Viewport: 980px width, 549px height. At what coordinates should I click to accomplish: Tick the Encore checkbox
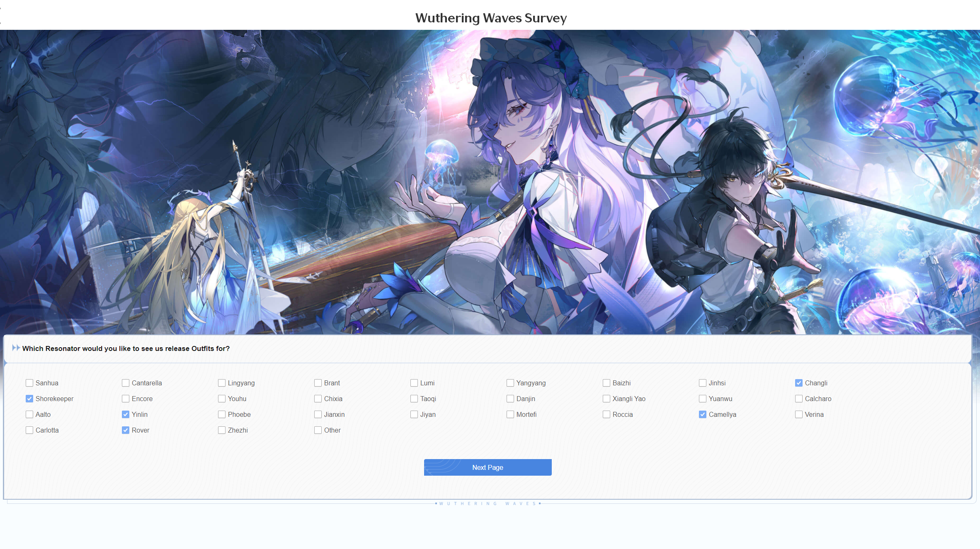pos(126,399)
